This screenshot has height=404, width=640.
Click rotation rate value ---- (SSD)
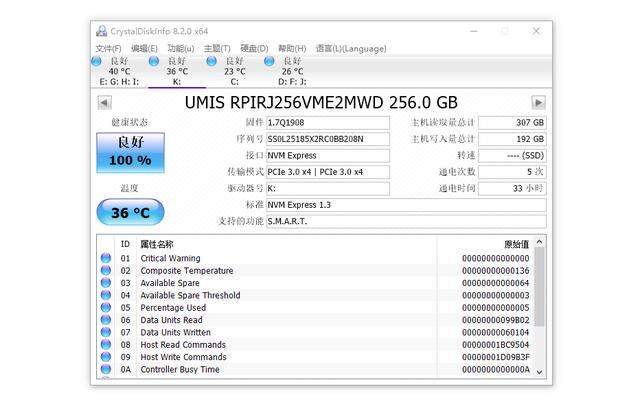tap(512, 155)
